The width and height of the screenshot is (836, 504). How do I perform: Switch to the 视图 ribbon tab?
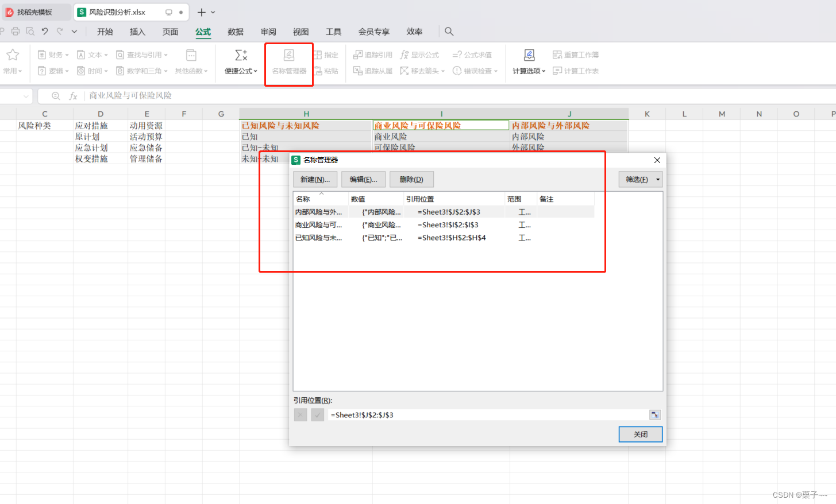tap(301, 32)
